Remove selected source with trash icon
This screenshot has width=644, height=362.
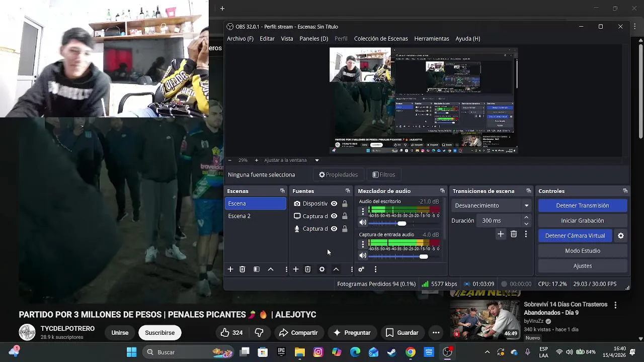point(308,269)
